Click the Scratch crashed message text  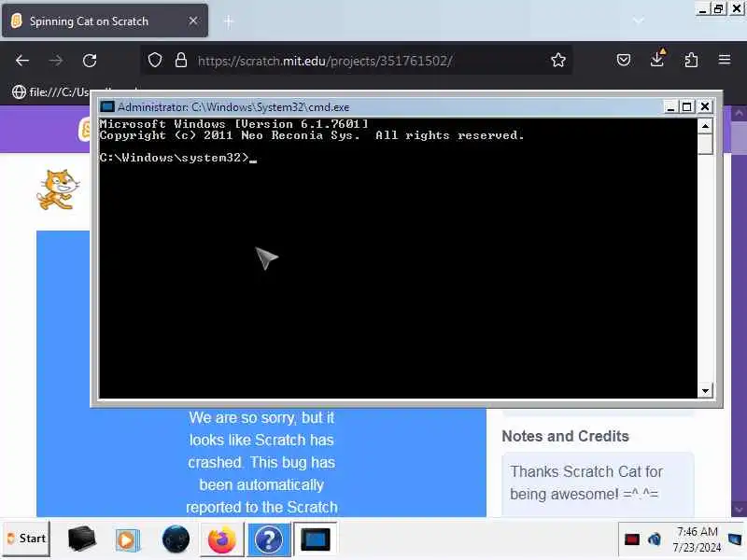[x=261, y=462]
